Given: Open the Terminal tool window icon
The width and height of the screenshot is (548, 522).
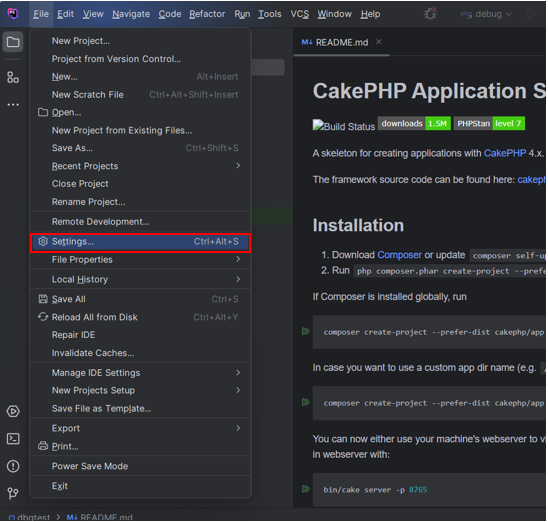Looking at the screenshot, I should pos(13,439).
